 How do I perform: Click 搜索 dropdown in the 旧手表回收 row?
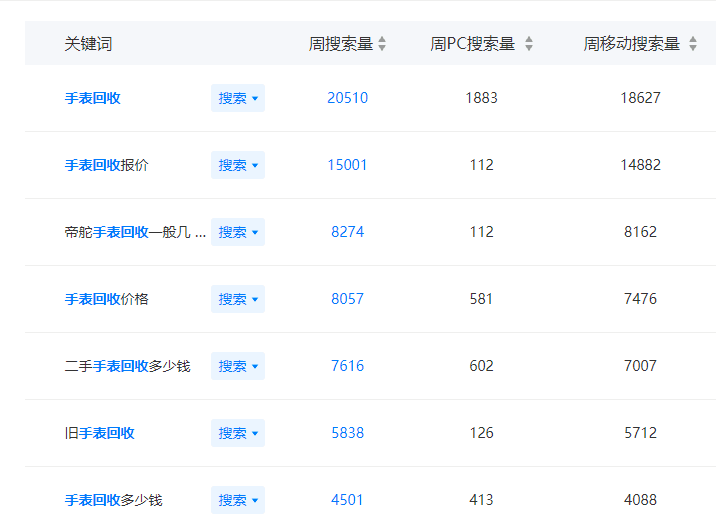click(238, 433)
